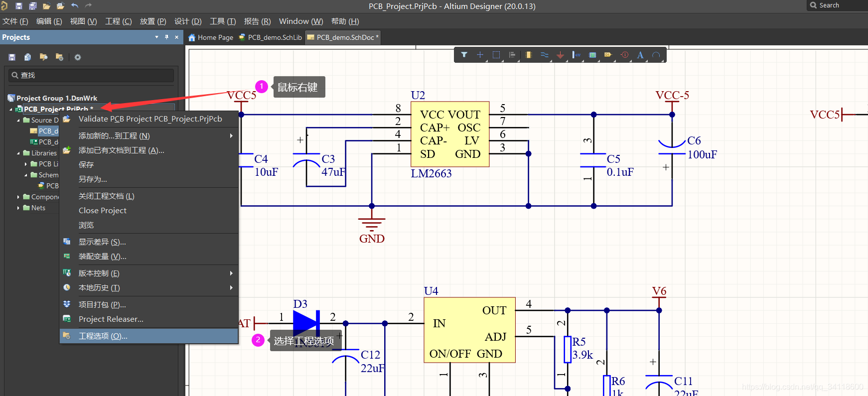
Task: Open the 工程 (C) menu
Action: (x=119, y=21)
